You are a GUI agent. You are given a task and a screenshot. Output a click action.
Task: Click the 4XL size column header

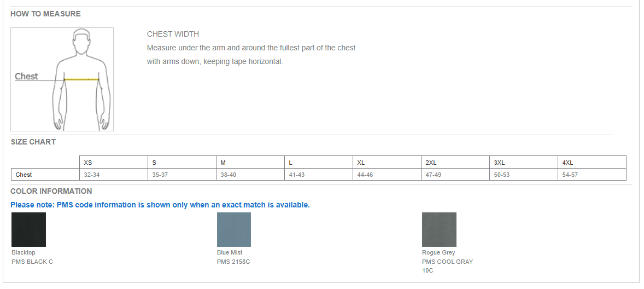592,163
